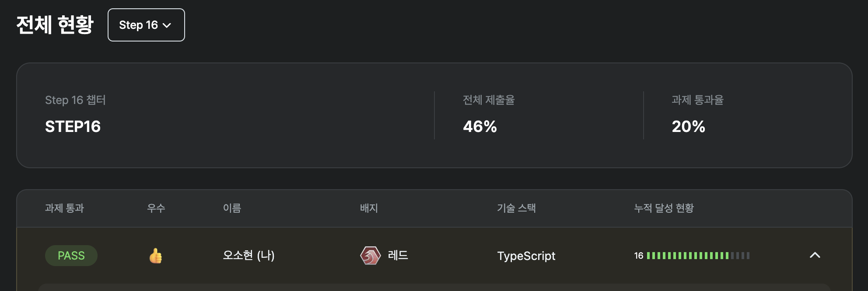Click the dropdown arrow beside Step 16

pyautogui.click(x=167, y=25)
